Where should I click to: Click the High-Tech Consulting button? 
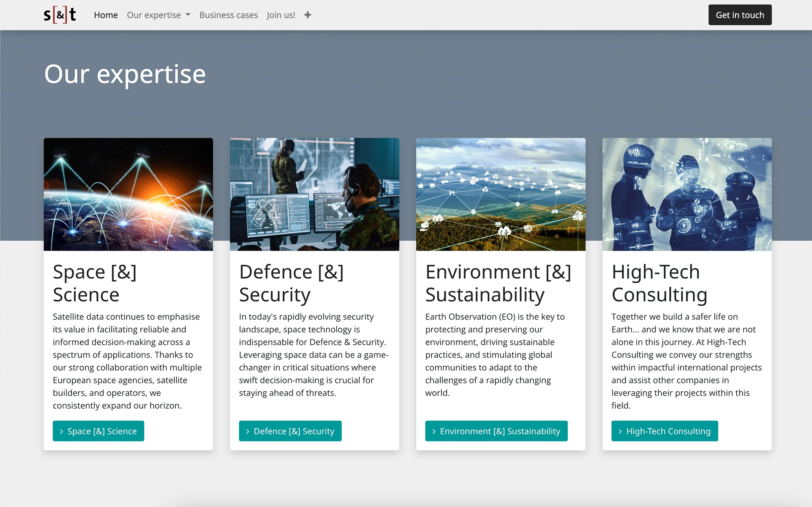(x=665, y=431)
